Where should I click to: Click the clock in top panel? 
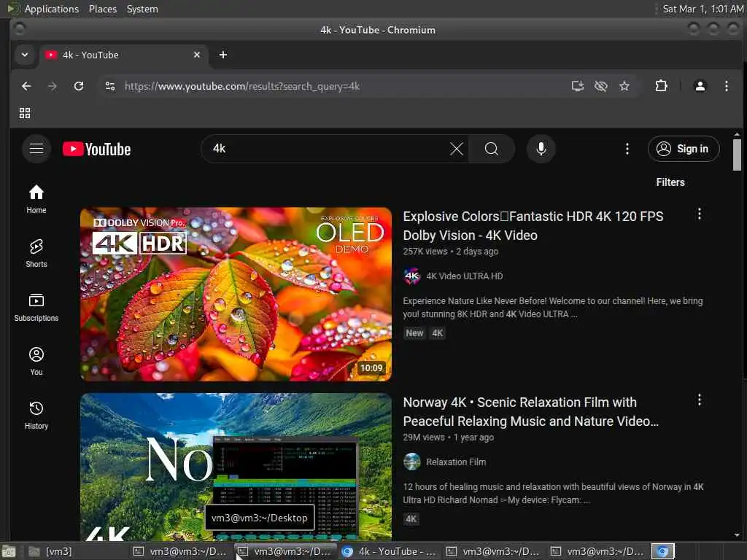pyautogui.click(x=703, y=9)
